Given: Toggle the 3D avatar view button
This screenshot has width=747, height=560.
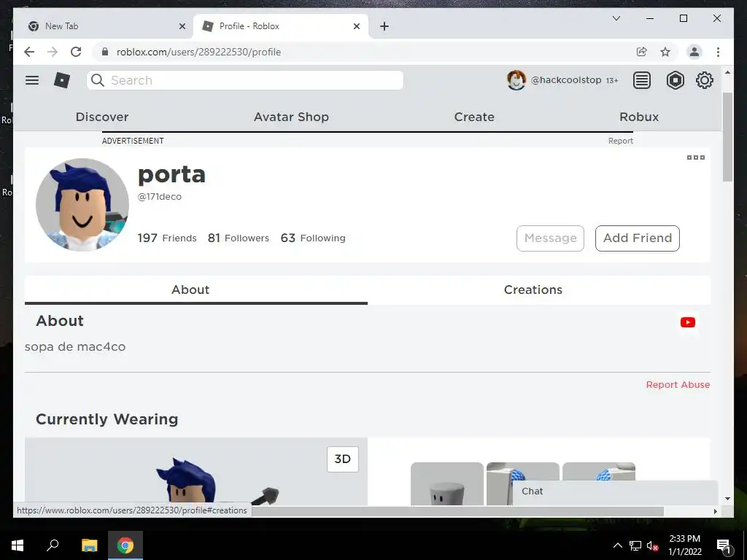Looking at the screenshot, I should (343, 459).
